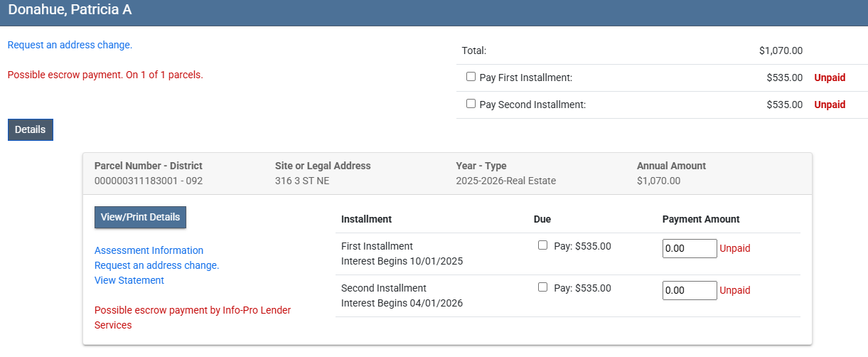The image size is (868, 357).
Task: Click the View/Print Details button
Action: [x=140, y=217]
